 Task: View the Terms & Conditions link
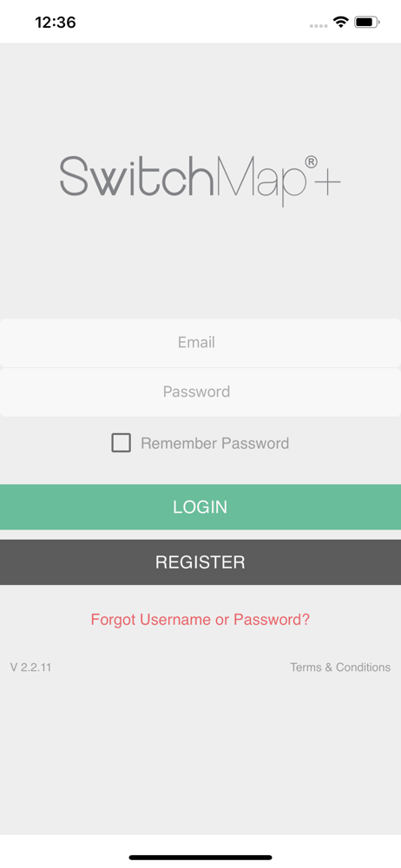pos(340,667)
